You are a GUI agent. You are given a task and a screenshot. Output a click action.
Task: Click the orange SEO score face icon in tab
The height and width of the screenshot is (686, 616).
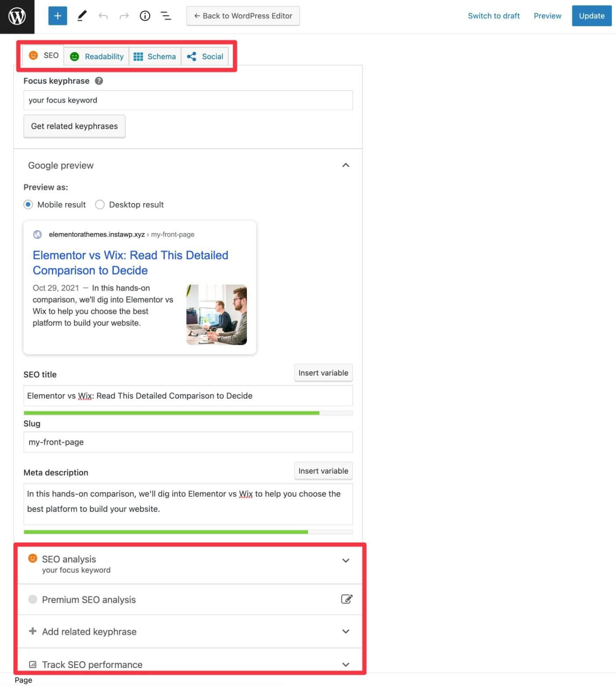pos(33,55)
